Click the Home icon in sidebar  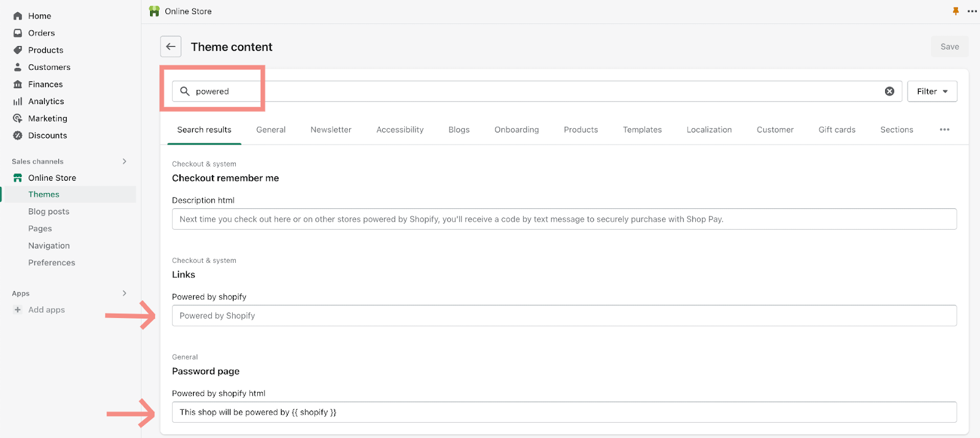[x=18, y=16]
